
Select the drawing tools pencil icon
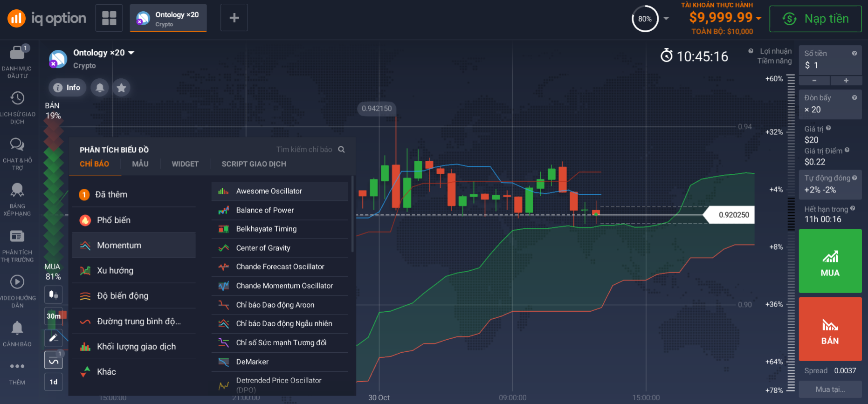coord(54,337)
